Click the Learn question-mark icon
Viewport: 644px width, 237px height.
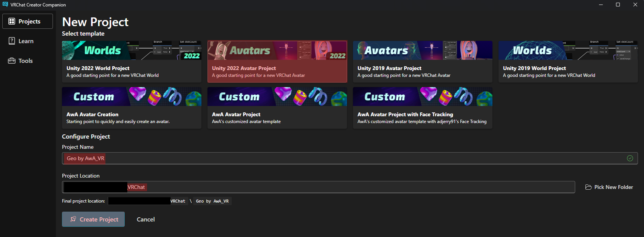(12, 41)
